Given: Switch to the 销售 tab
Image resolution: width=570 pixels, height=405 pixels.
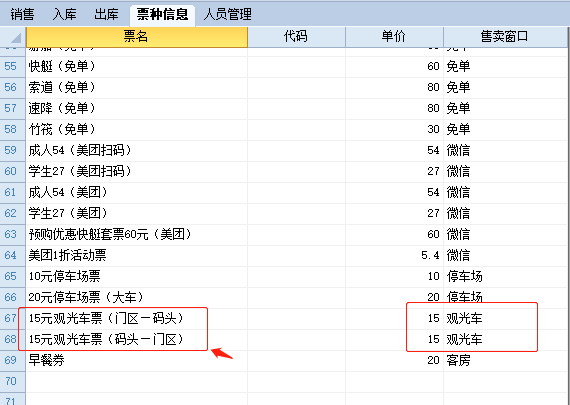Looking at the screenshot, I should point(22,15).
